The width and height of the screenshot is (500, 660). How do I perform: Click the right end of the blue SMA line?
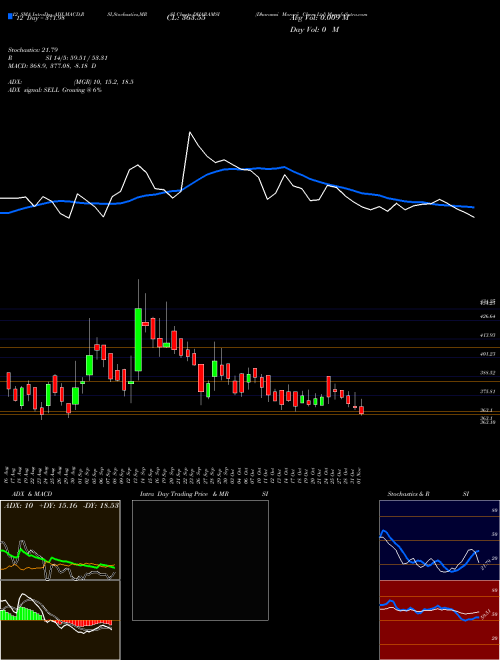474,207
